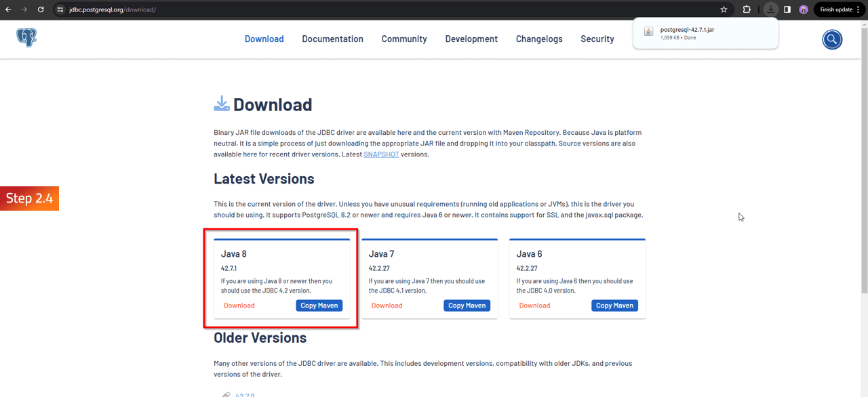This screenshot has height=397, width=868.
Task: Open the SNAPSHOT versions link
Action: tap(381, 154)
